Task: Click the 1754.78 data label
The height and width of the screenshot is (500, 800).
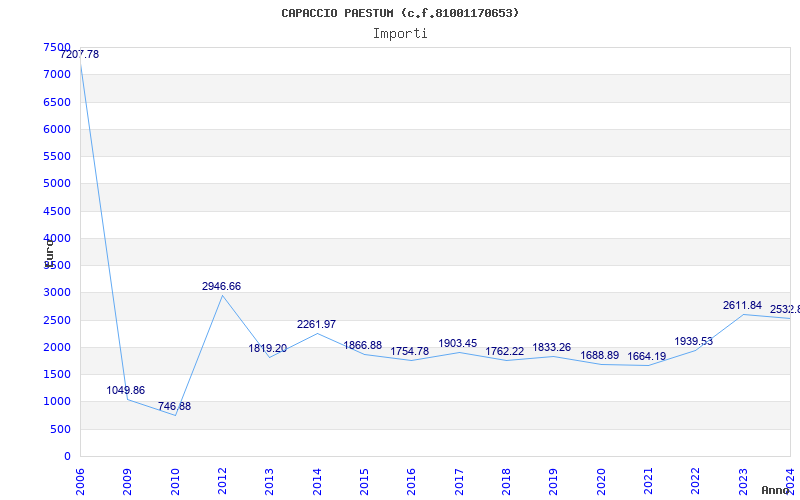Action: (410, 351)
